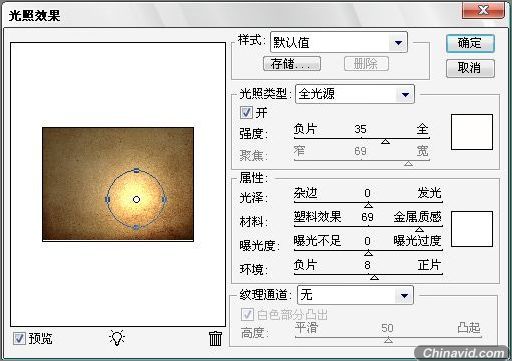The image size is (512, 361).
Task: Click the 平滑 label
Action: [307, 328]
